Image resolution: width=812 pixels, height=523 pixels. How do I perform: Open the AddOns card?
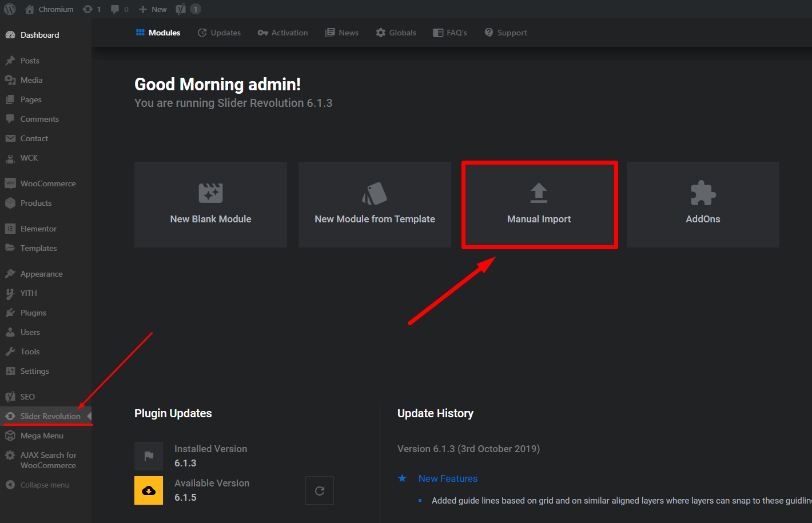pos(703,205)
